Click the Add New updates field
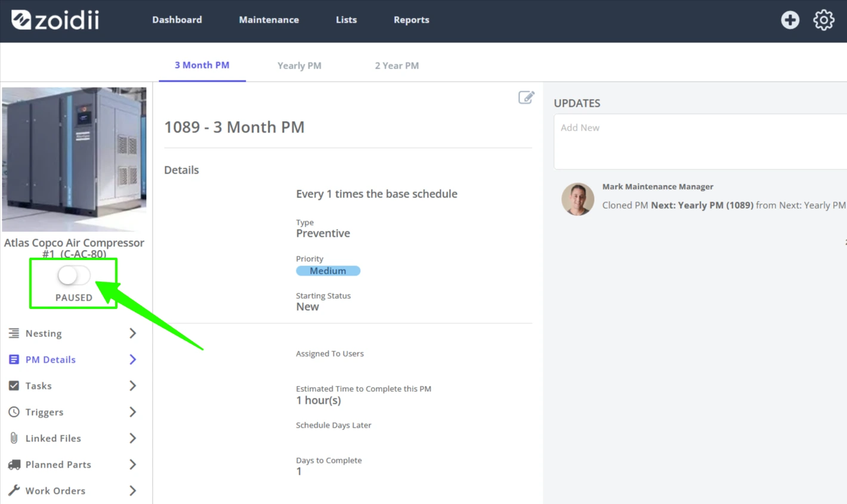Image resolution: width=847 pixels, height=504 pixels. click(700, 141)
